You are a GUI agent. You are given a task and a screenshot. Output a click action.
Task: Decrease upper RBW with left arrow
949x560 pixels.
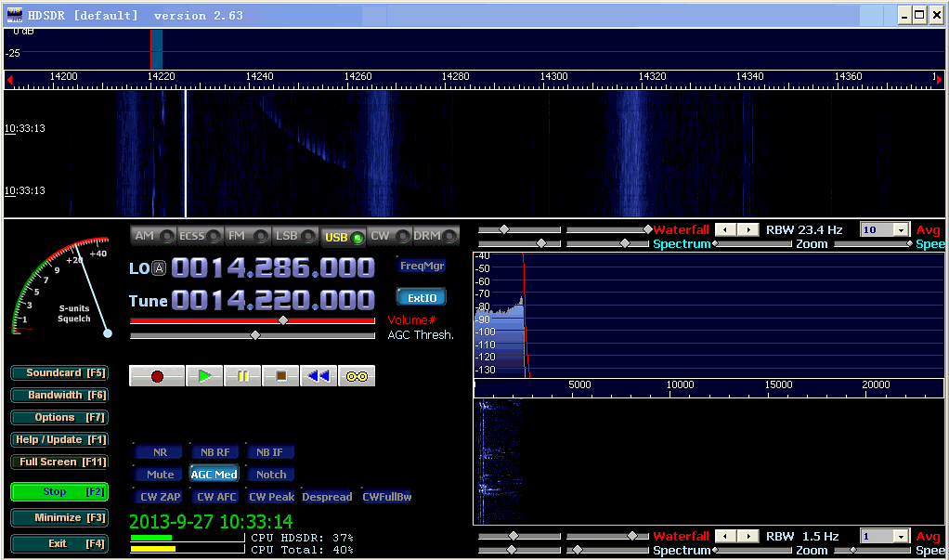725,229
